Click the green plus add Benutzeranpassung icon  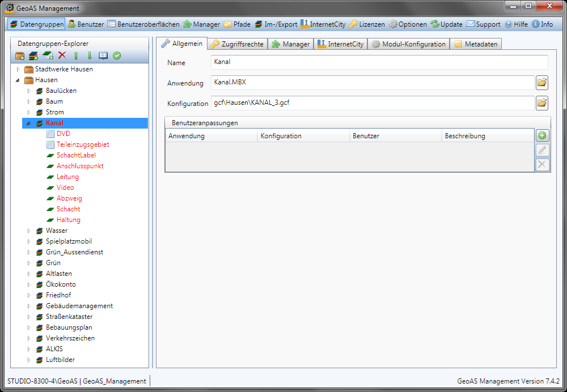tap(542, 135)
